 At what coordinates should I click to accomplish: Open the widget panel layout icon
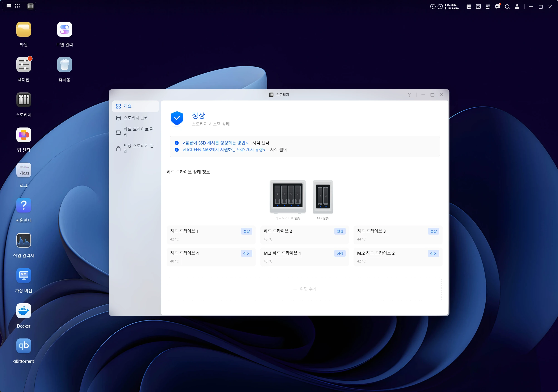click(469, 7)
